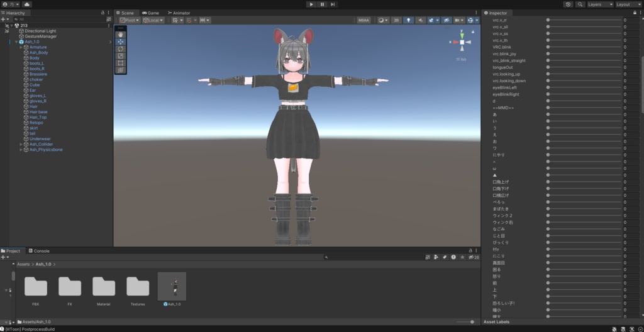The height and width of the screenshot is (332, 644).
Task: Toggle scene visibility hidden objects button
Action: 447,20
